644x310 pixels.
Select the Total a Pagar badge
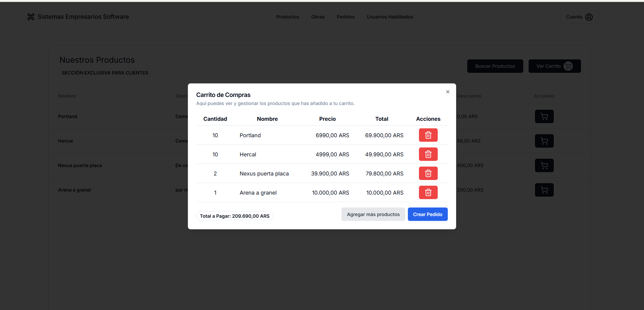pos(234,216)
